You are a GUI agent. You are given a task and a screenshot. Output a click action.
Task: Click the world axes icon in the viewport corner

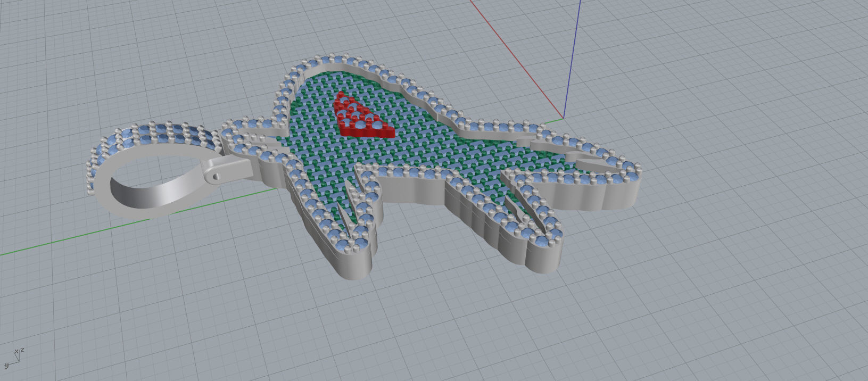[x=14, y=358]
